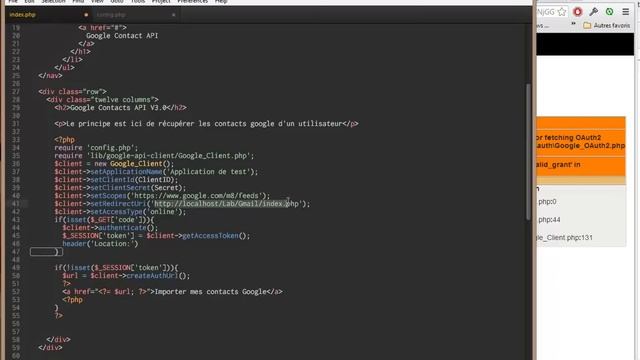Open the Preferences menu in editor
640x360 pixels.
[x=193, y=2]
